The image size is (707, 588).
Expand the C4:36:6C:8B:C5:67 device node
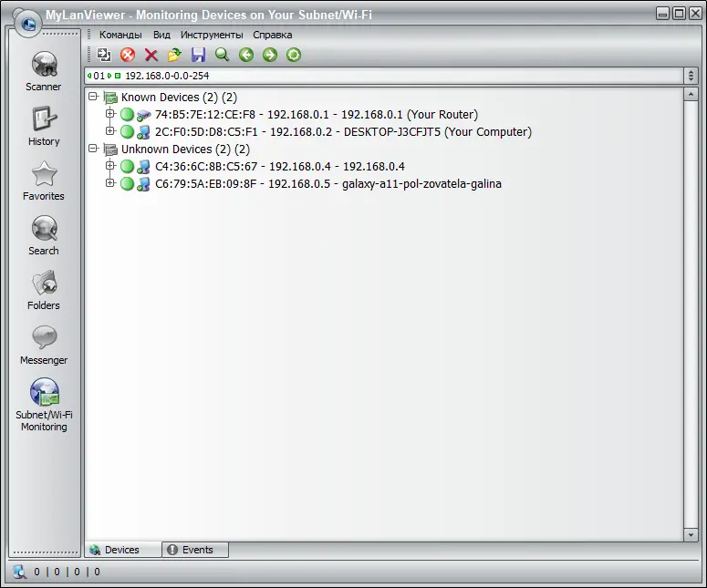coord(110,165)
